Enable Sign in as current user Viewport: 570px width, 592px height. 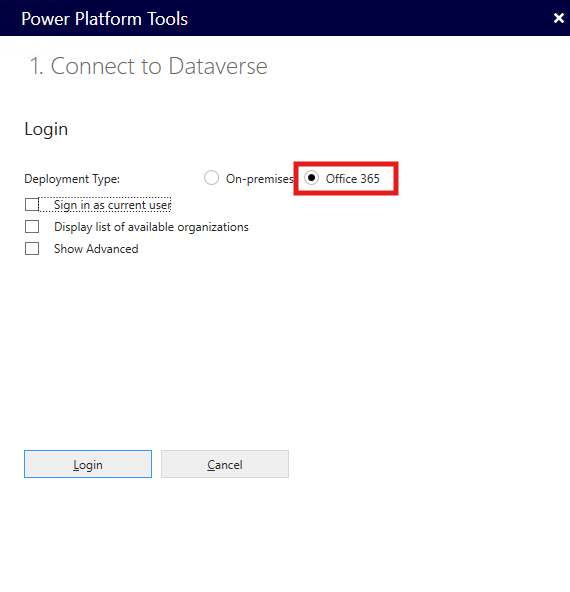(32, 205)
